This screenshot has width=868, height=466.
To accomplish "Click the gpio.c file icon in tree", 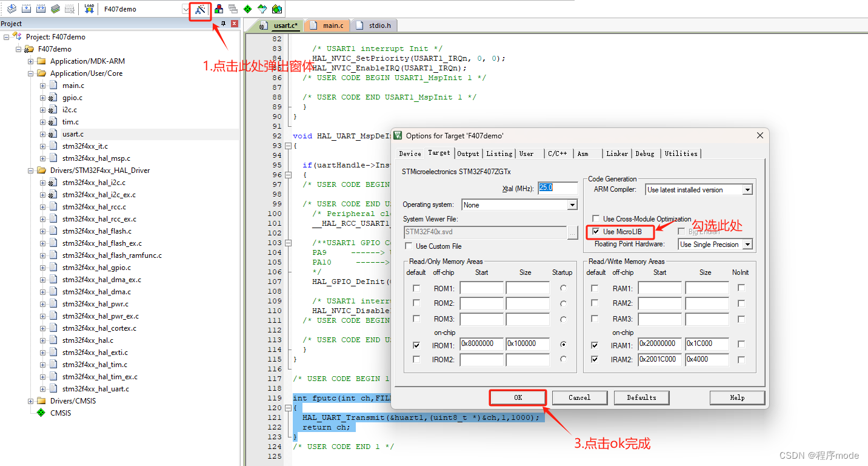I will click(53, 98).
